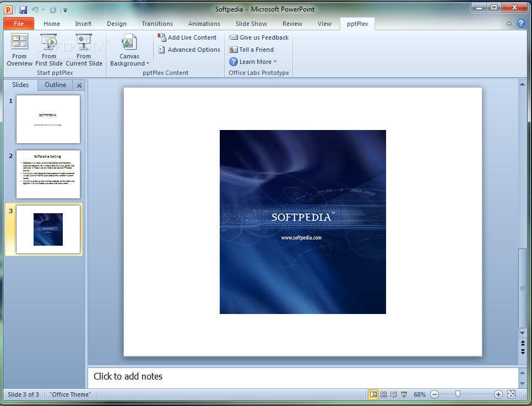
Task: Click the Save icon in Quick Access
Action: click(23, 10)
